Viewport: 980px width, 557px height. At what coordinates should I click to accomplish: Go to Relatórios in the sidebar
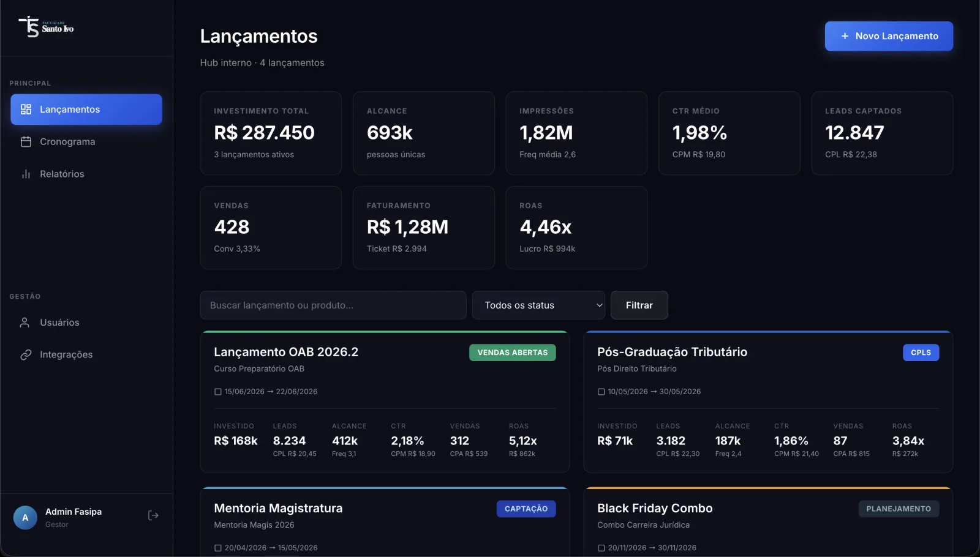[86, 174]
